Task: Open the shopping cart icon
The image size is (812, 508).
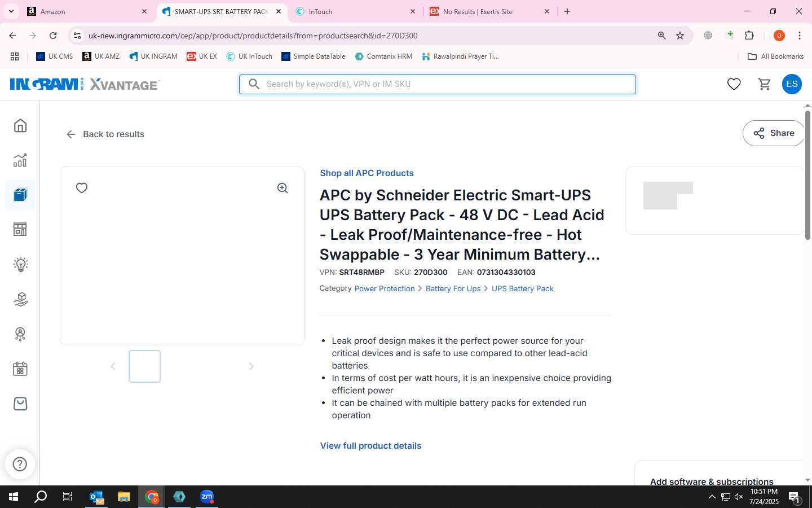Action: 765,84
